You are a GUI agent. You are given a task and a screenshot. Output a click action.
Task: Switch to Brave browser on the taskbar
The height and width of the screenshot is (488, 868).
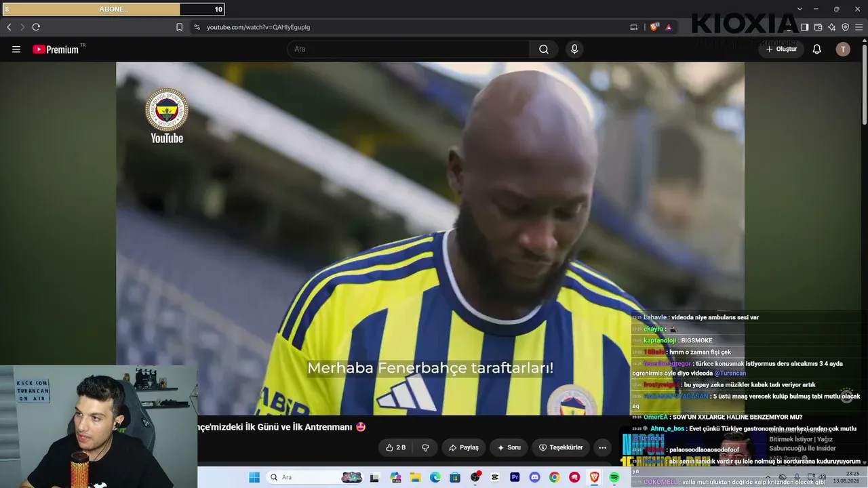[595, 477]
